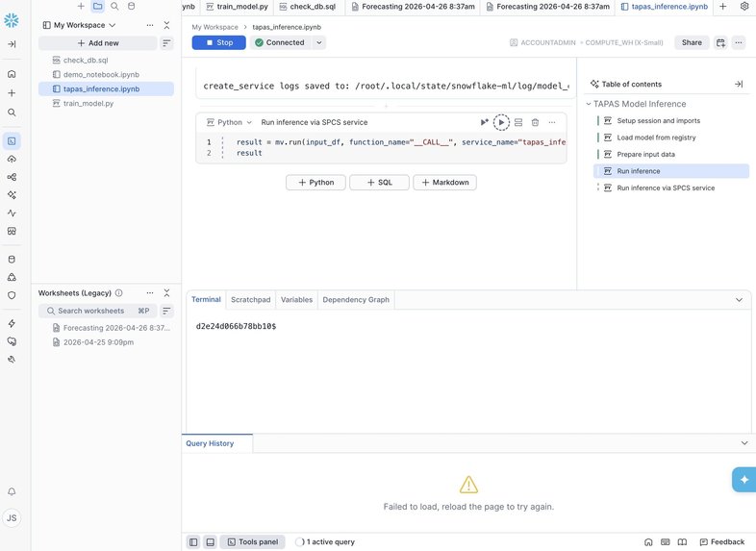This screenshot has height=551, width=756.
Task: Click the 1 active query status
Action: 325,542
